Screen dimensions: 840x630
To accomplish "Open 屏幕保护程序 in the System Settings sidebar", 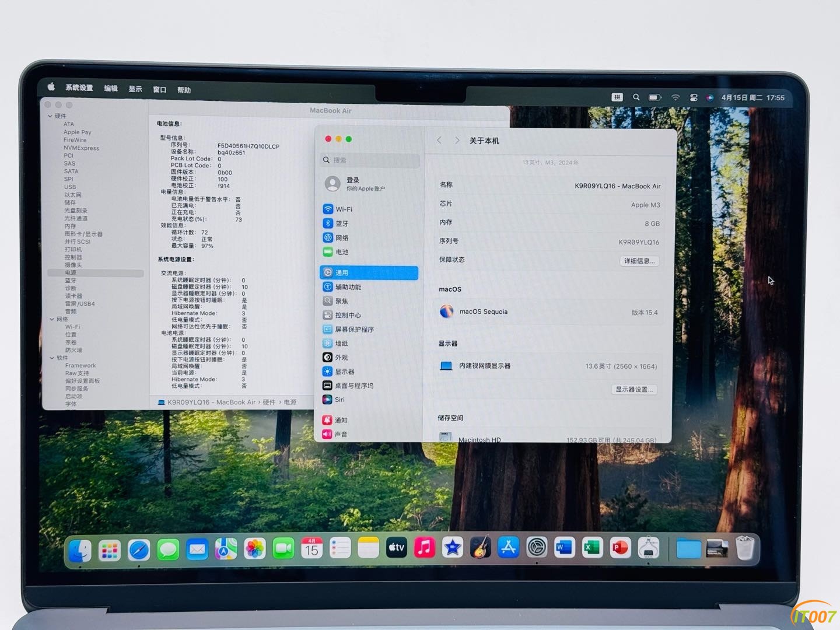I will tap(369, 329).
